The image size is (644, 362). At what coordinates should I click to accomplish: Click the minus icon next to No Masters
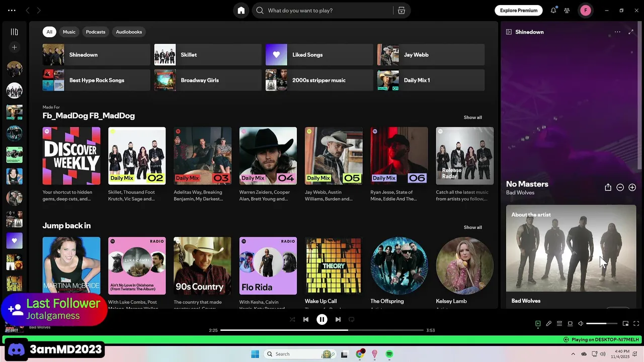click(620, 188)
